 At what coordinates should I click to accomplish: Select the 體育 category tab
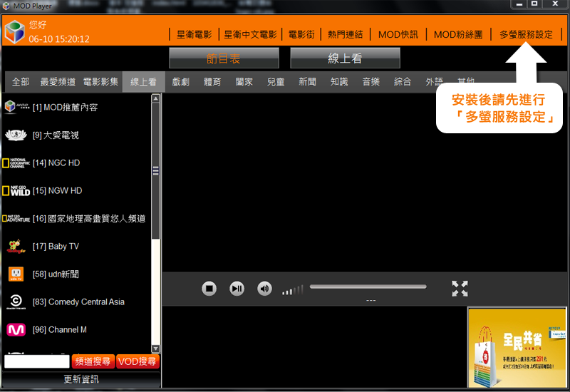coord(212,82)
